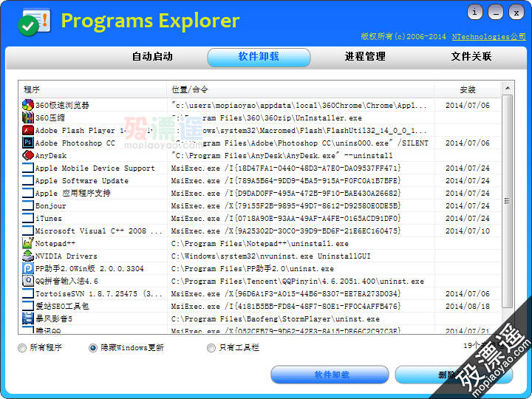Click the nvuninst.exe UninstallGUI command
The height and width of the screenshot is (399, 532).
tap(270, 256)
